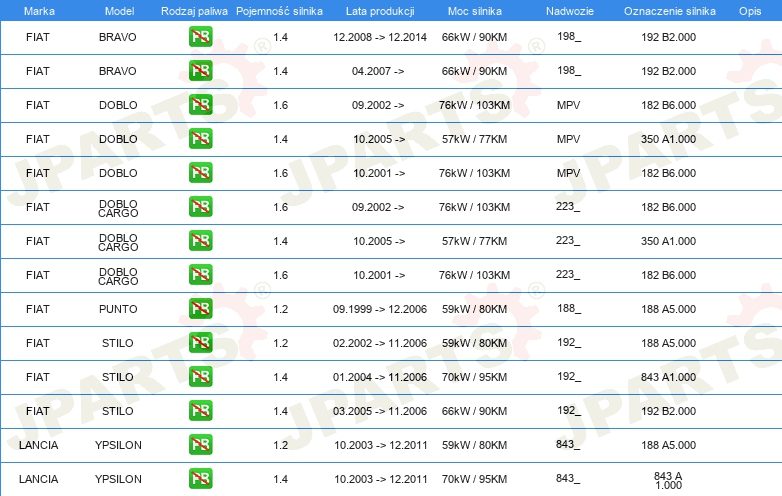
Task: Sort by the Marka column header
Action: tap(39, 11)
